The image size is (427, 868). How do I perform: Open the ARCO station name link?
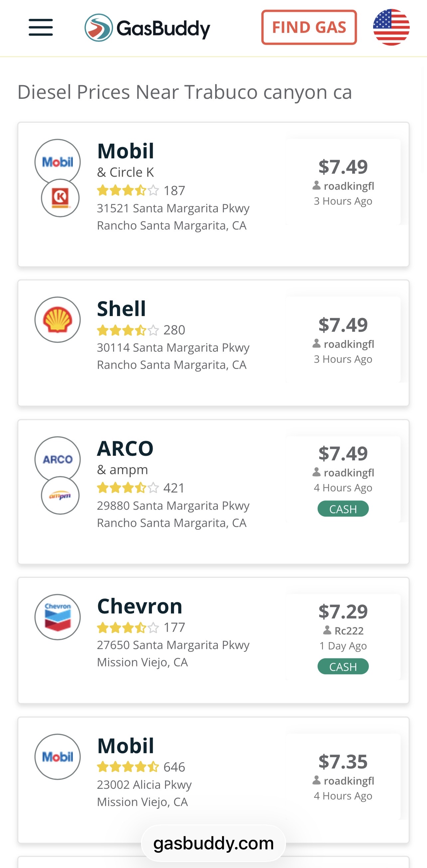coord(125,448)
